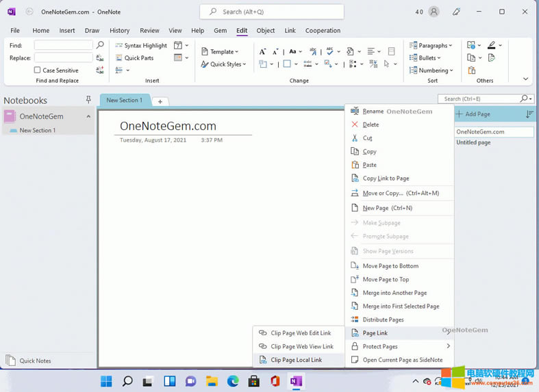Screen dimensions: 539x392
Task: Pin the Notebooks pane
Action: point(88,100)
